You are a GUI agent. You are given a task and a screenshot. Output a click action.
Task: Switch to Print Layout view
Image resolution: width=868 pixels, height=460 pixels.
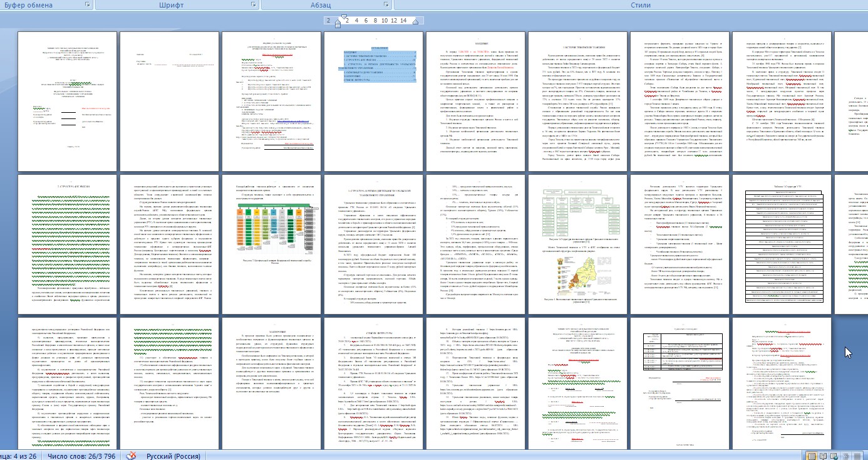[x=812, y=456]
